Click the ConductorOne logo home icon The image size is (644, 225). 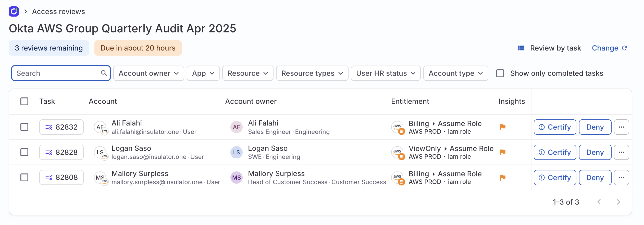coord(14,11)
